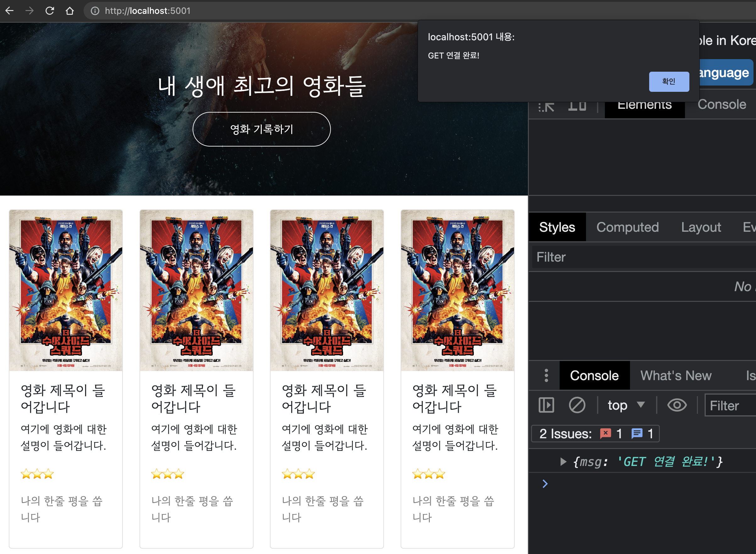Click the first movie poster thumbnail
This screenshot has height=554, width=756.
click(66, 290)
